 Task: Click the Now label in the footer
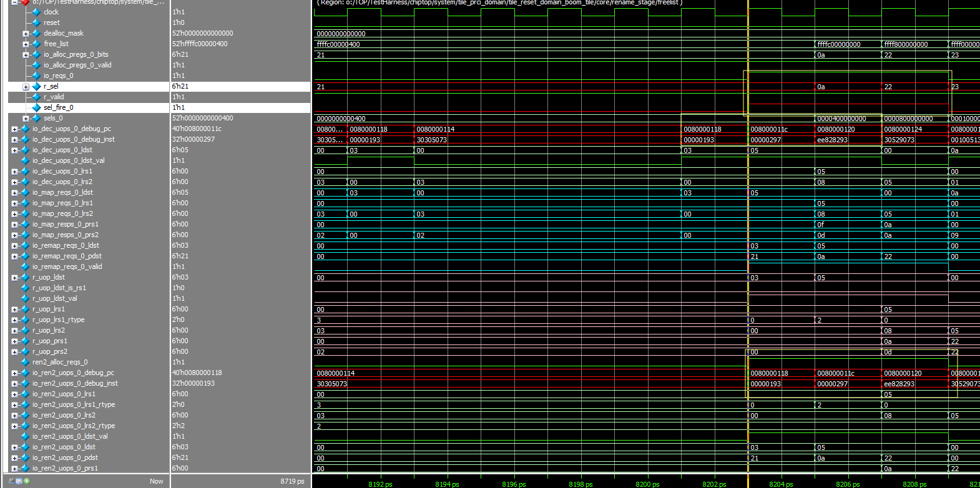[x=156, y=481]
